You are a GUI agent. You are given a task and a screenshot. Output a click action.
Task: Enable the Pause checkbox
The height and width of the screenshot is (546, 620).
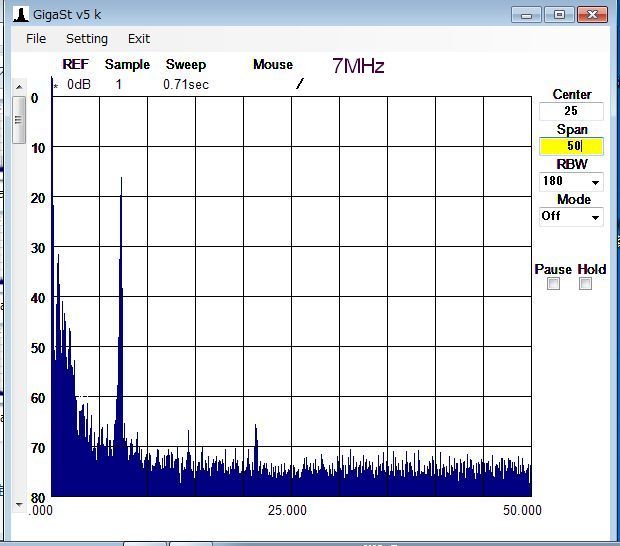(553, 283)
